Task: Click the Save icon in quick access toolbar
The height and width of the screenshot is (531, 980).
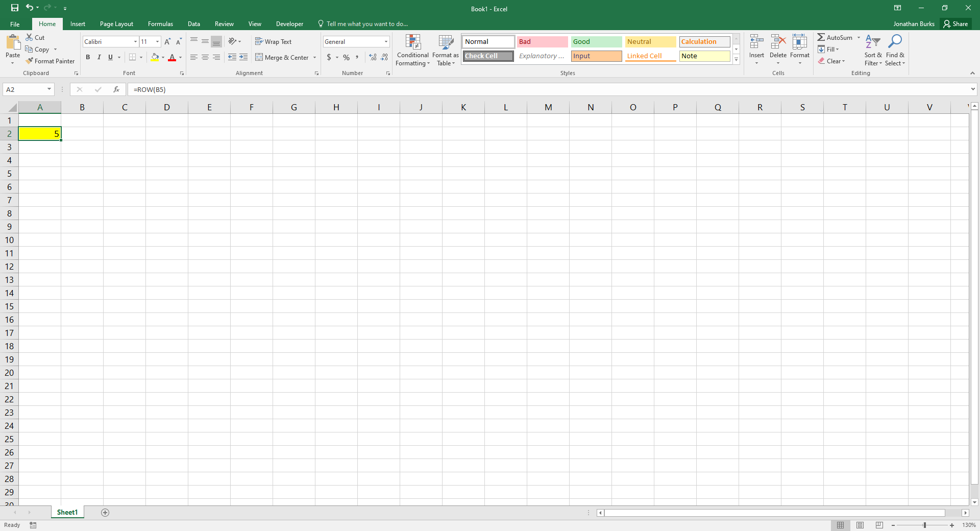Action: tap(14, 8)
